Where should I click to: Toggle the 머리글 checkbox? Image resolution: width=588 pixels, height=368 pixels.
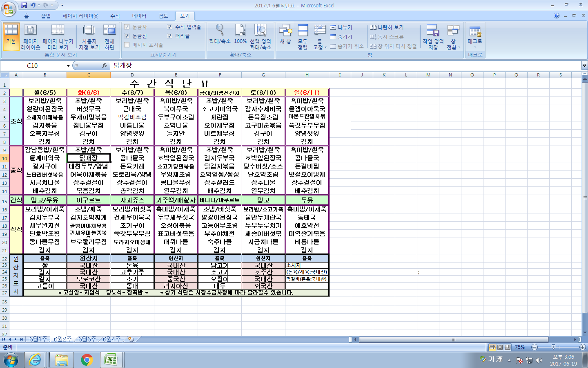tap(170, 36)
